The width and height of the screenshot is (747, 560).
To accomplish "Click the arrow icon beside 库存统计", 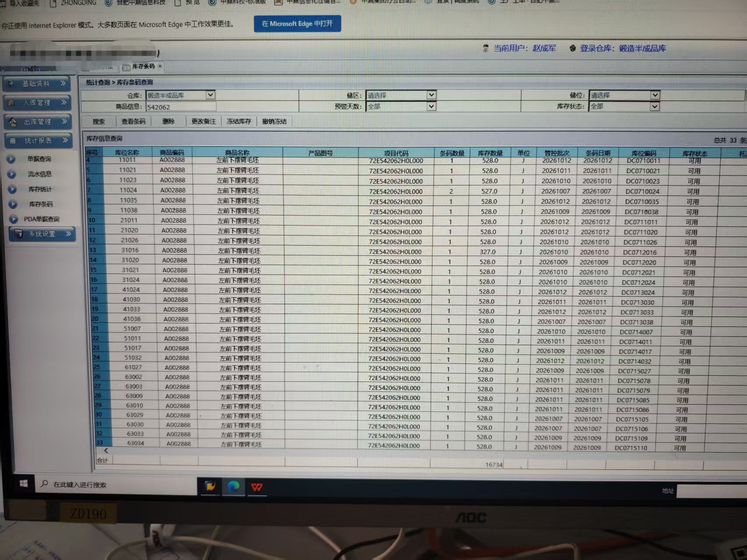I will [12, 189].
